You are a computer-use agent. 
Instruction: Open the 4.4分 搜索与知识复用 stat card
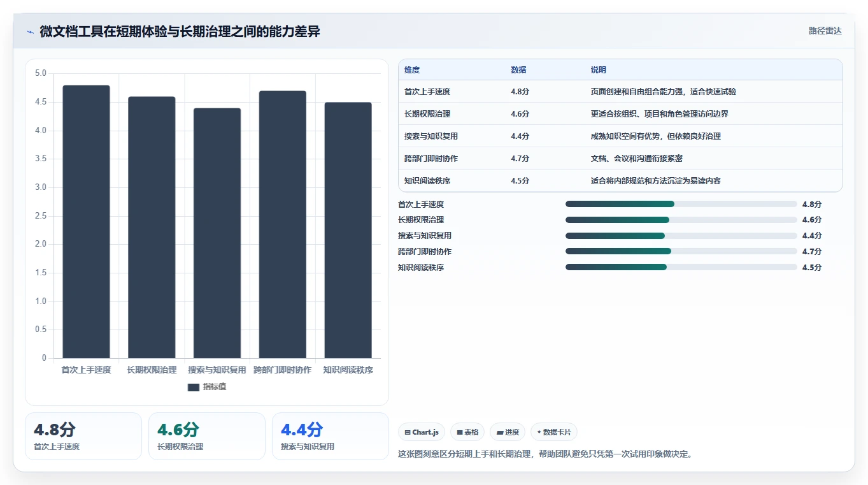pyautogui.click(x=331, y=436)
